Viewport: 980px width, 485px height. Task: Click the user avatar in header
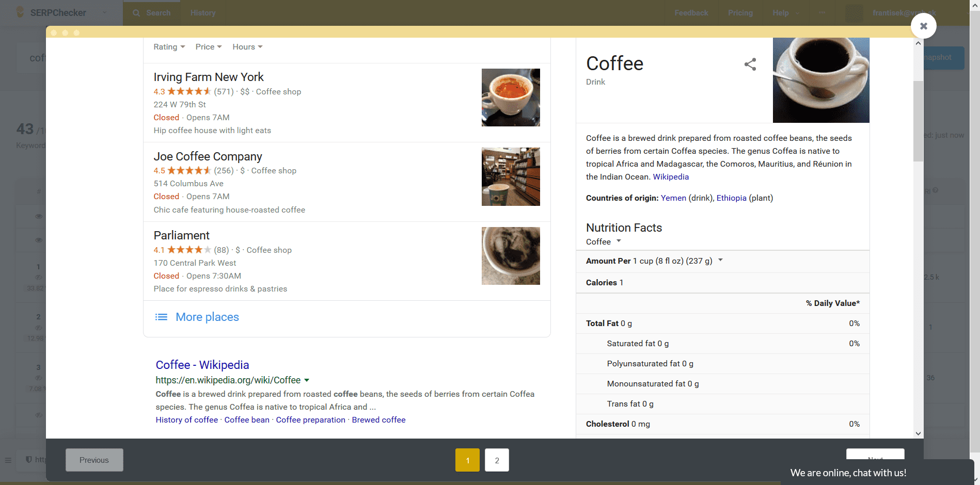(x=854, y=13)
